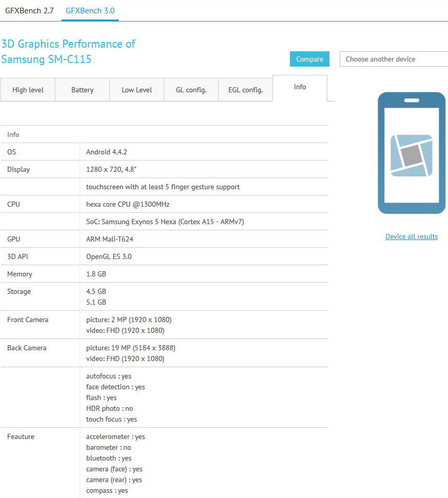This screenshot has height=498, width=448.
Task: Click the 3D Graphics Performance heading
Action: coord(68,44)
